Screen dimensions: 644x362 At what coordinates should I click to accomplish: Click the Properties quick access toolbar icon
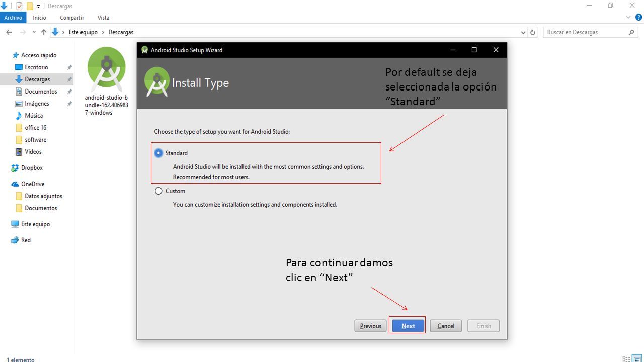point(19,6)
